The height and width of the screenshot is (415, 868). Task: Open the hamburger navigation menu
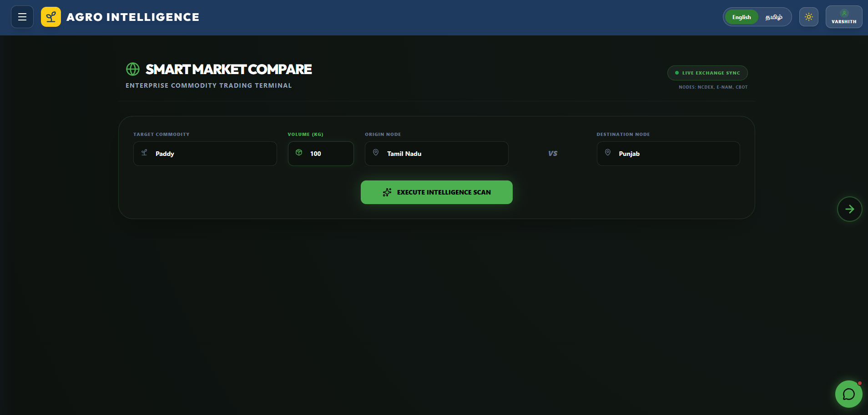(22, 17)
